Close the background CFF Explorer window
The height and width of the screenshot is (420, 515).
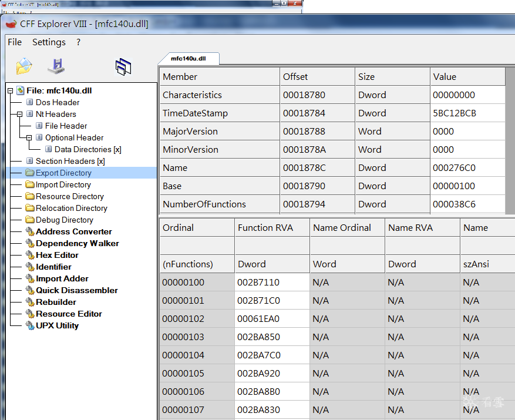pos(295,4)
